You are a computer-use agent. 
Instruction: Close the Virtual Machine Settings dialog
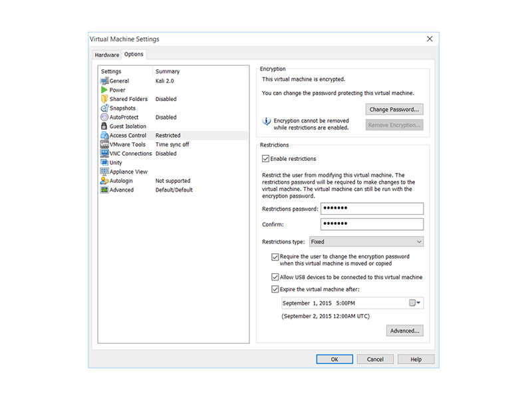(430, 39)
